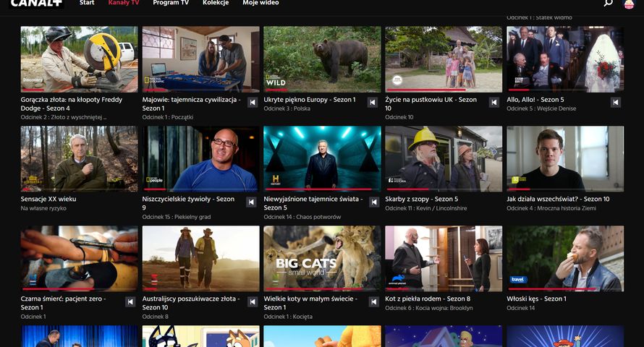Open Gorączka złota thumbnail

click(80, 59)
